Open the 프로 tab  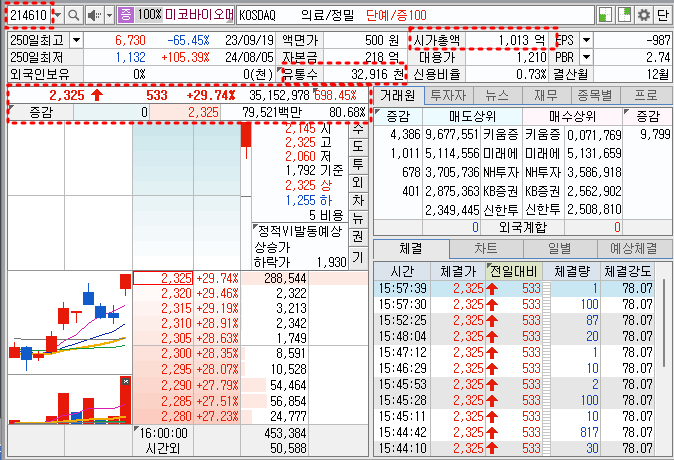click(646, 95)
